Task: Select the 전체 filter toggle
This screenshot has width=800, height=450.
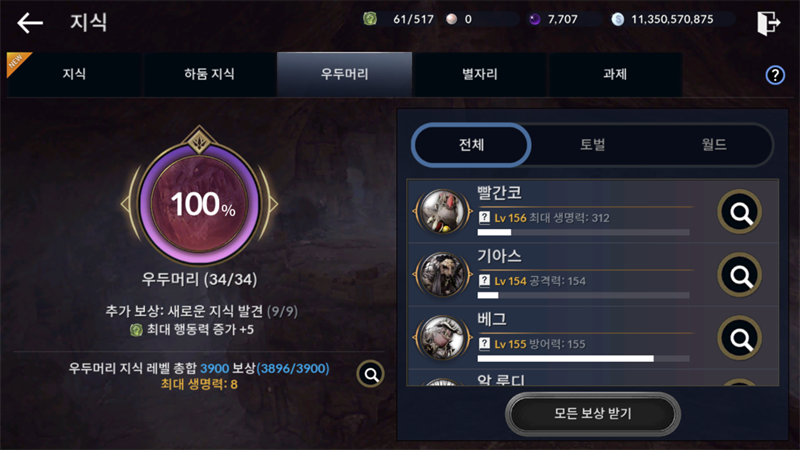Action: [471, 145]
